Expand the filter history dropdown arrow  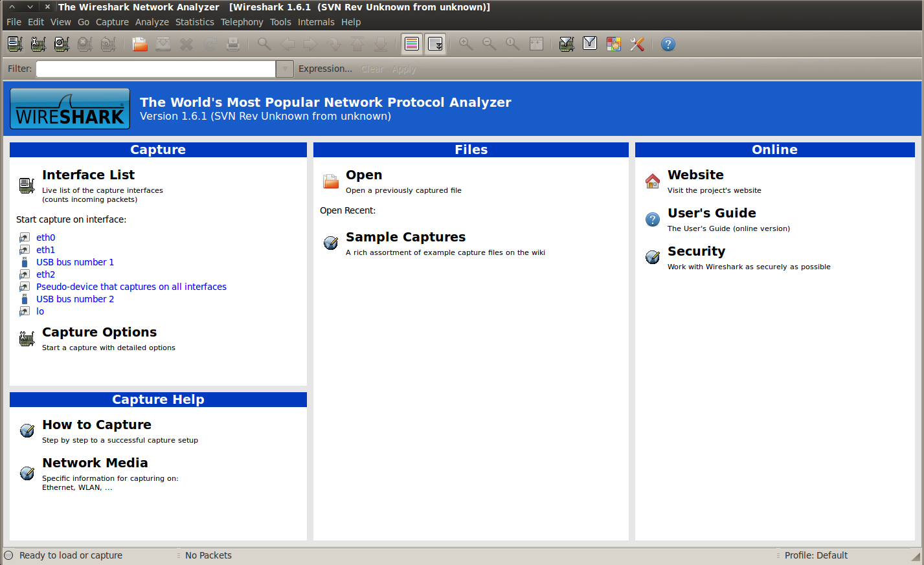[285, 69]
